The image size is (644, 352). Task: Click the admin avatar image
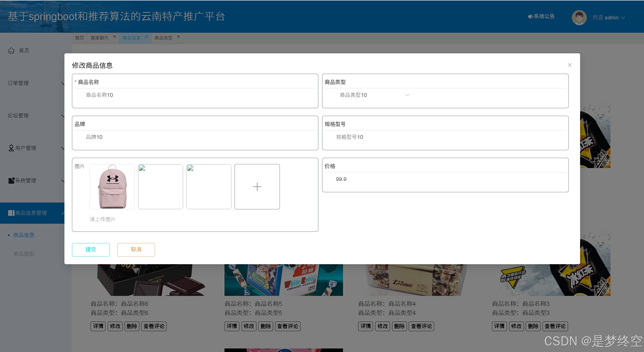point(579,18)
